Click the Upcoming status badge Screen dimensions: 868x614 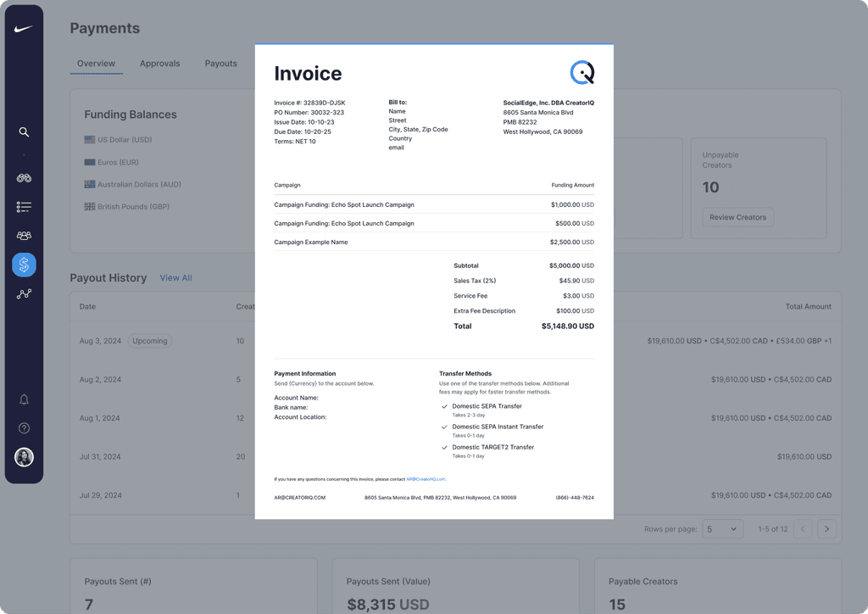[150, 341]
